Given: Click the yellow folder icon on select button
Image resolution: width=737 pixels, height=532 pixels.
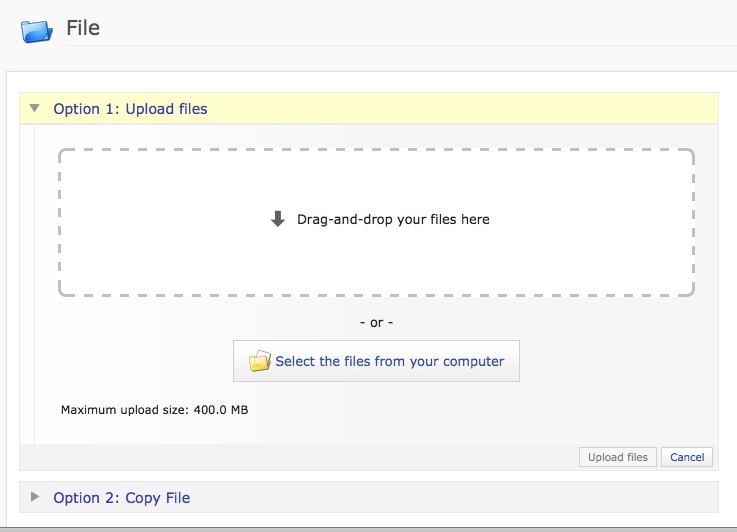Looking at the screenshot, I should tap(260, 361).
